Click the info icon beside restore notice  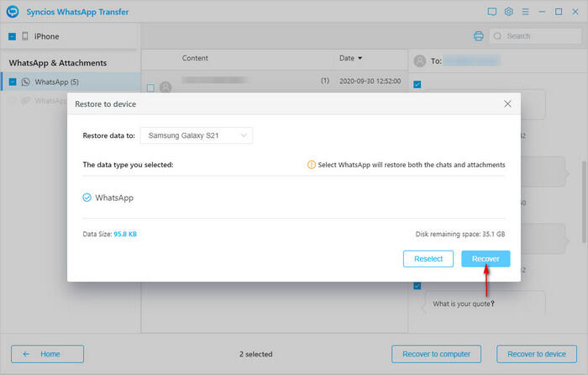[312, 165]
